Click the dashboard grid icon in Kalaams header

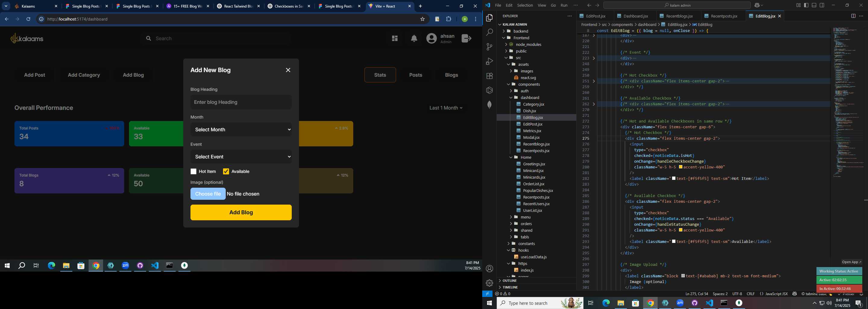click(x=395, y=38)
